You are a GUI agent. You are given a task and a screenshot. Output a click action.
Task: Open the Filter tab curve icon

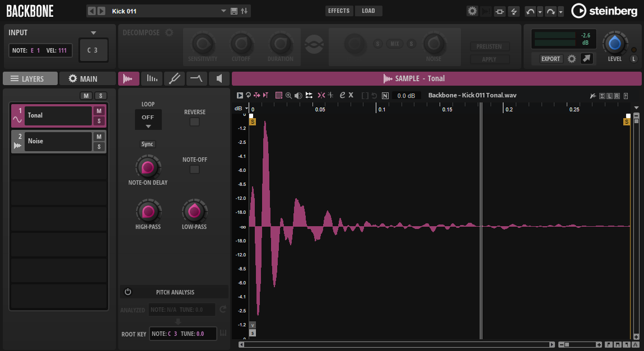click(x=197, y=78)
